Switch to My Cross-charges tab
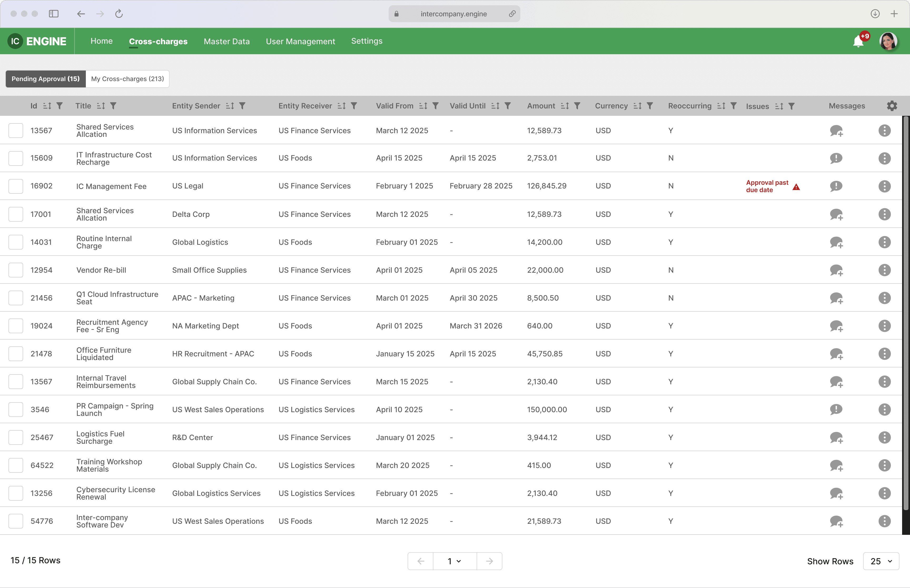The height and width of the screenshot is (588, 910). tap(127, 79)
